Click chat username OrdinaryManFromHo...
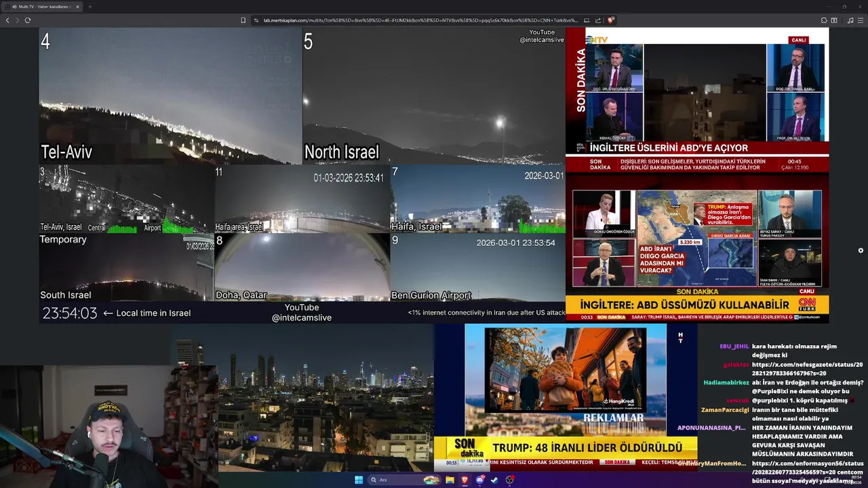 click(711, 464)
